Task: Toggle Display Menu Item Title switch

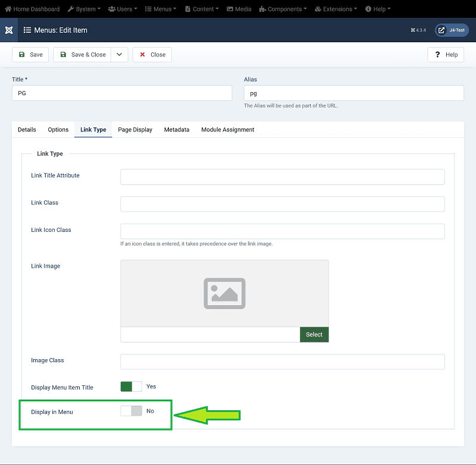Action: click(x=131, y=387)
